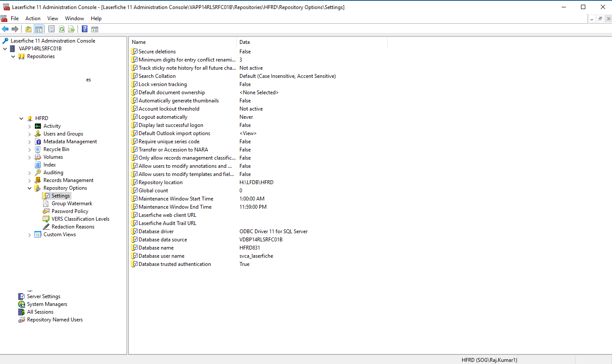Toggle the Show/Hide Action Pane icon
Image resolution: width=612 pixels, height=364 pixels.
coord(95,29)
